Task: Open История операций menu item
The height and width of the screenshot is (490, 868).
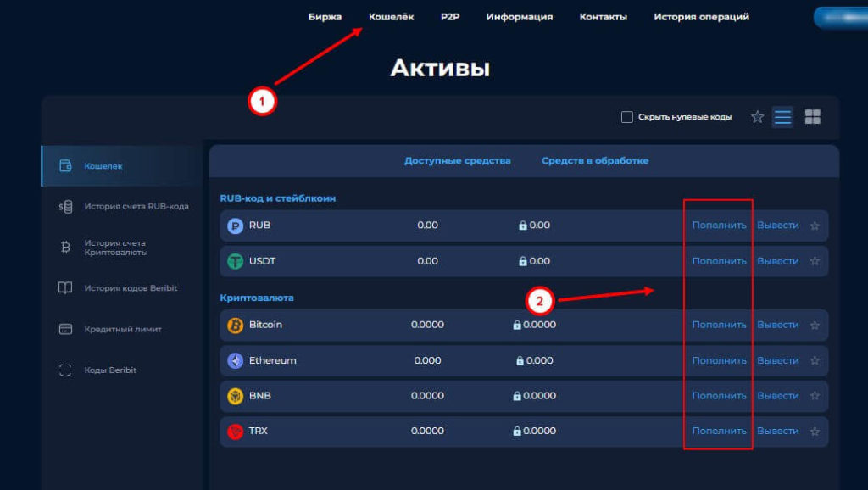Action: (701, 17)
